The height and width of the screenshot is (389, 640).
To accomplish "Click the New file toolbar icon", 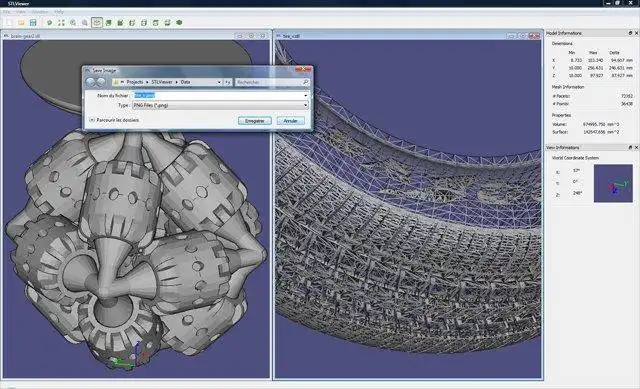I will (9, 22).
